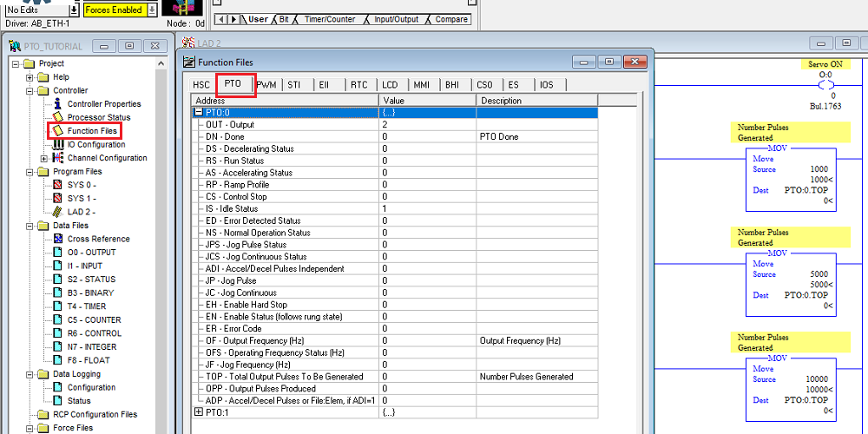Click the Cross Reference icon
The width and height of the screenshot is (868, 434).
tap(57, 239)
